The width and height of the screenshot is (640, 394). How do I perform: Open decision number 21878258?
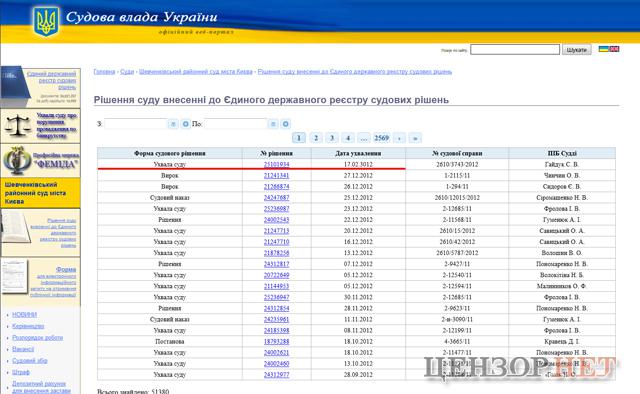(x=276, y=253)
